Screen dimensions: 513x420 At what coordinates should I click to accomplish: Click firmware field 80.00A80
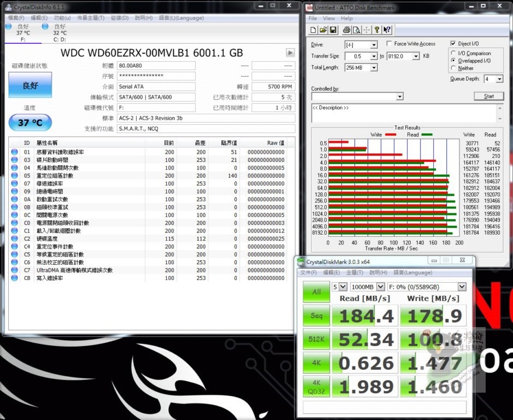(x=156, y=66)
